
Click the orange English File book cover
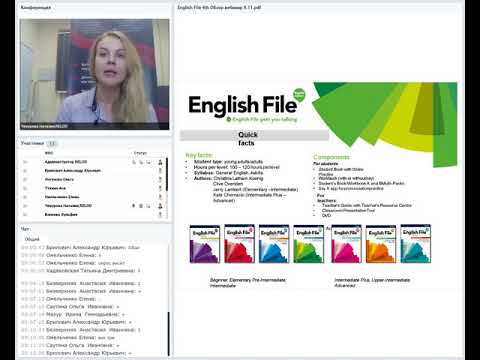click(x=381, y=244)
